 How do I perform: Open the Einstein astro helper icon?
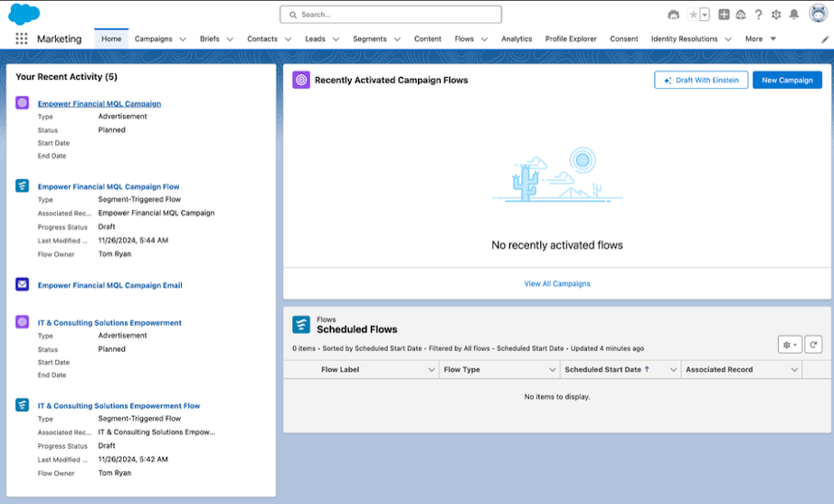tap(673, 15)
